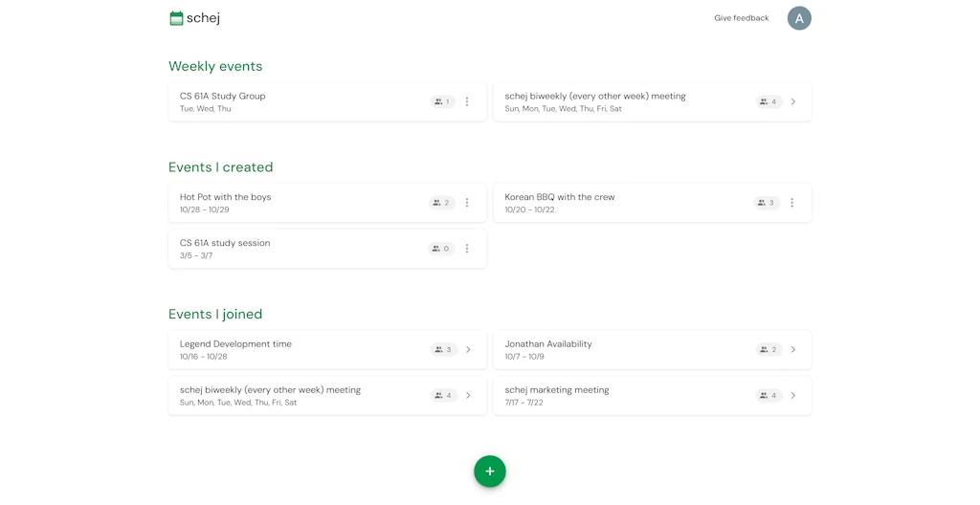Click the Give feedback link
This screenshot has height=505, width=980.
(x=741, y=18)
